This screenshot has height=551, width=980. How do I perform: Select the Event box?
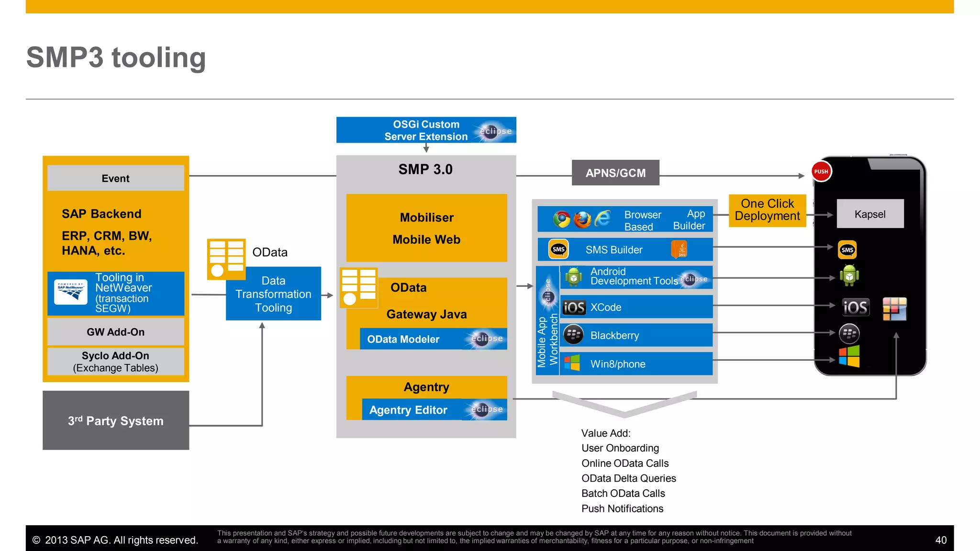click(115, 178)
